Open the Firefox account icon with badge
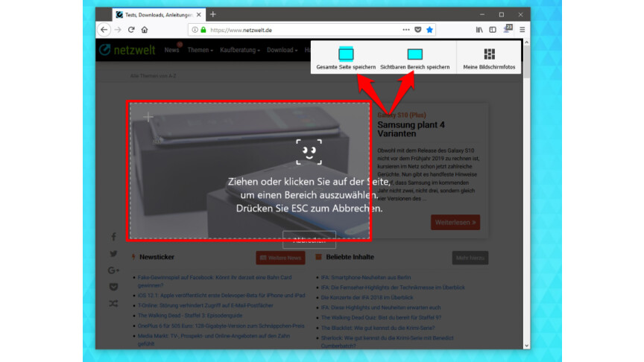The height and width of the screenshot is (362, 644). click(508, 29)
